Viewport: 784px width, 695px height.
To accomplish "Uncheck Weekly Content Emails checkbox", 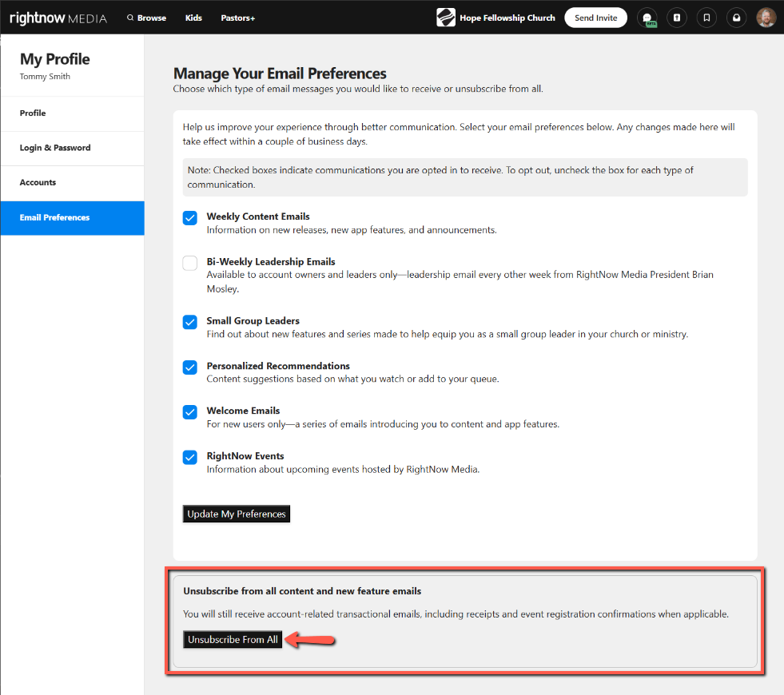I will 190,218.
